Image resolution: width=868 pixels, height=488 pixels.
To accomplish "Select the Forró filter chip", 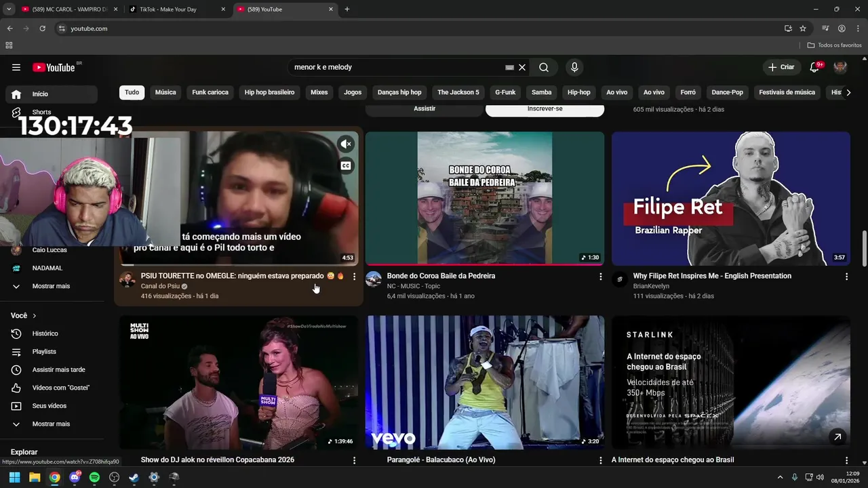I will [688, 92].
